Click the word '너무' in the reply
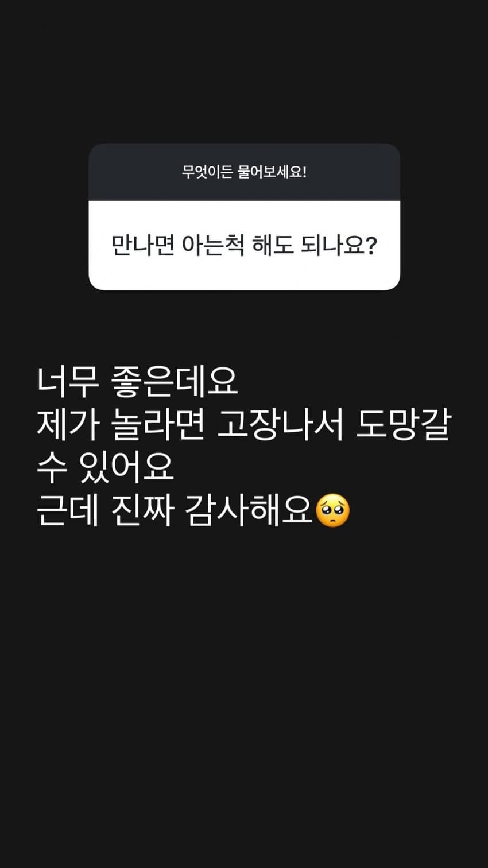Screen dimensions: 488x868 [60, 381]
